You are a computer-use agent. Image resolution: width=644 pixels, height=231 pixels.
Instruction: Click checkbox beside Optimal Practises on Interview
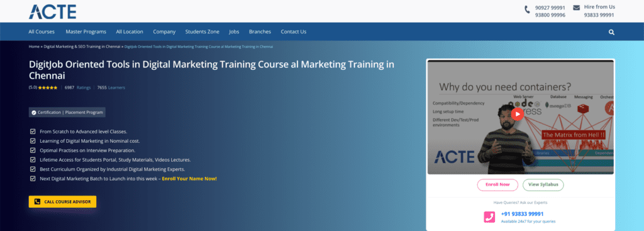coord(33,150)
